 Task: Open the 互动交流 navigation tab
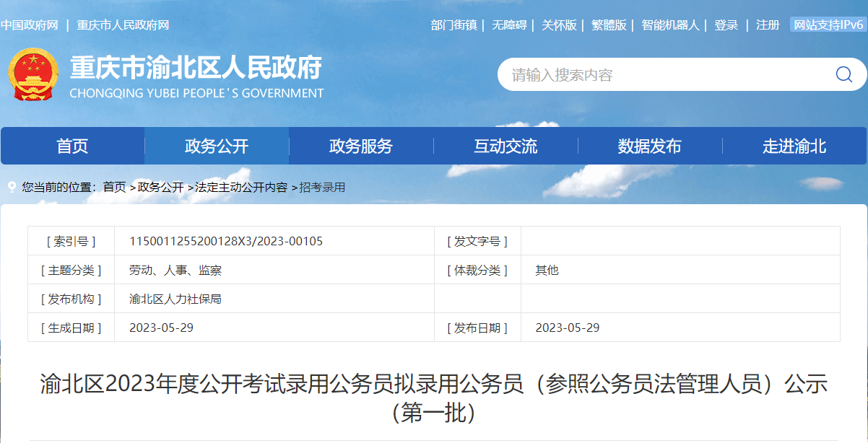click(505, 146)
